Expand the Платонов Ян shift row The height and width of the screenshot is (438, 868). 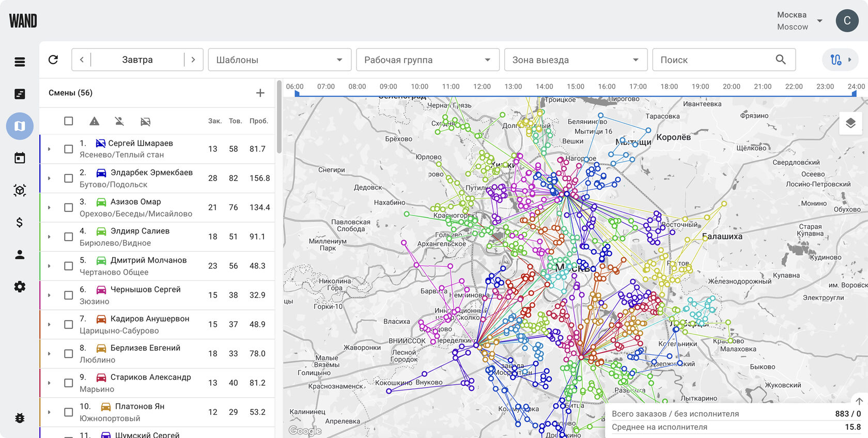coord(50,412)
